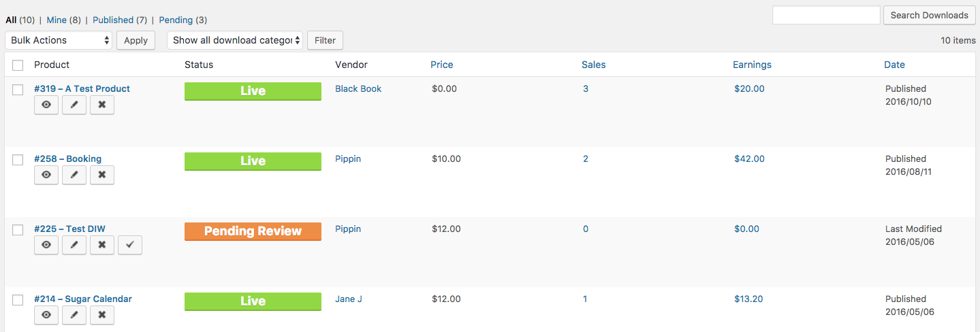Expand the Show all download categories dropdown

point(236,40)
